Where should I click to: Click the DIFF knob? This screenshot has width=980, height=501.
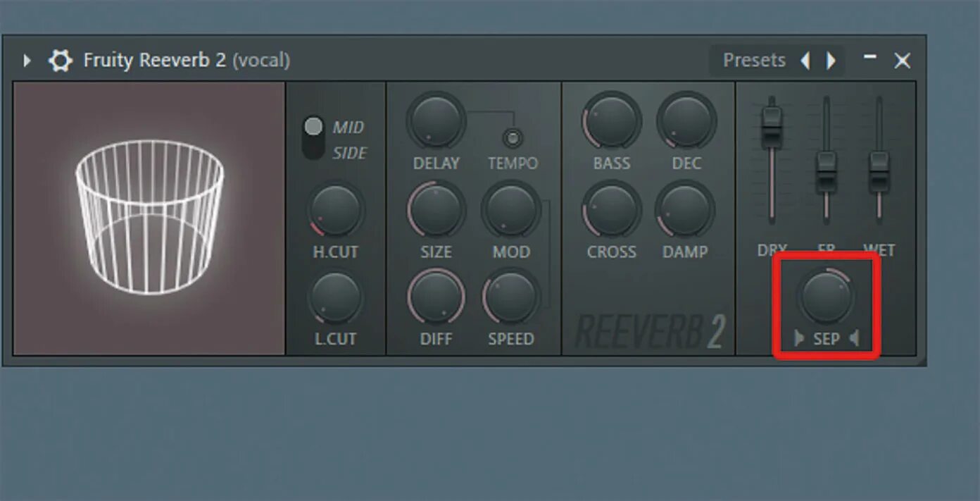click(436, 297)
